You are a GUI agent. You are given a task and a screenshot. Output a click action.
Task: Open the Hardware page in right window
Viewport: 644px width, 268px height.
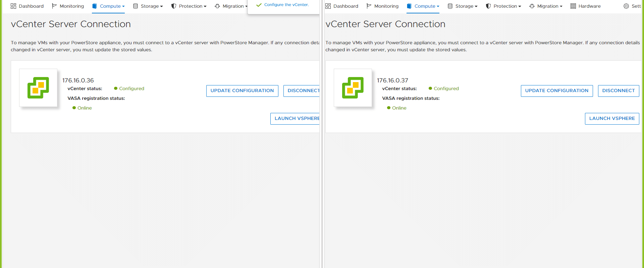586,6
